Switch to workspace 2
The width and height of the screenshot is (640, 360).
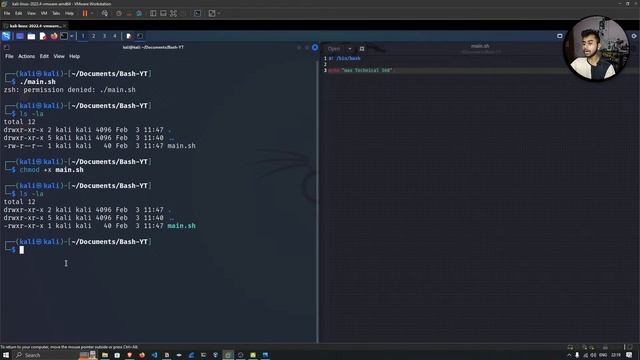click(93, 36)
